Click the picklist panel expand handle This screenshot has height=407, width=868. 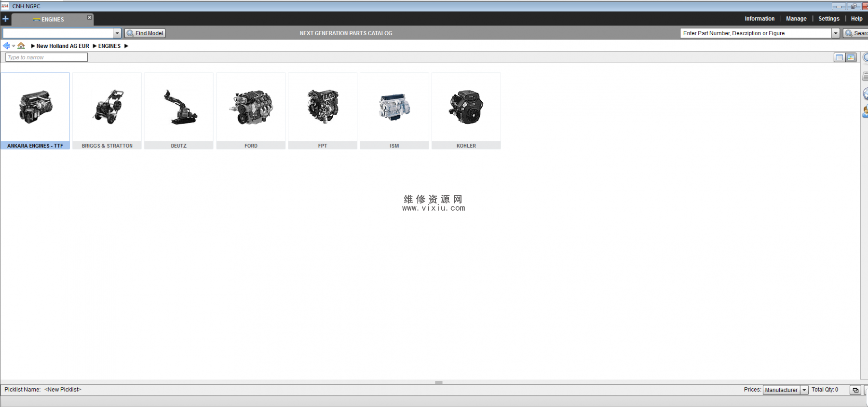438,383
